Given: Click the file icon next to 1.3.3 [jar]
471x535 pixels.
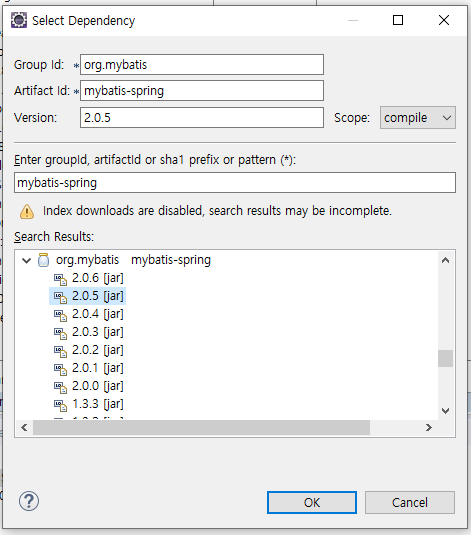Looking at the screenshot, I should pos(60,405).
